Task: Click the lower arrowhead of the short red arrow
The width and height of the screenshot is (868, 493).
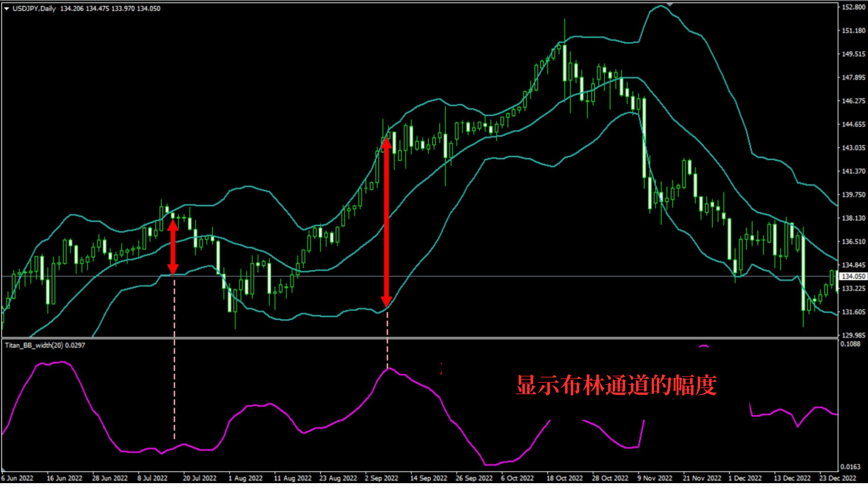Action: (x=173, y=269)
